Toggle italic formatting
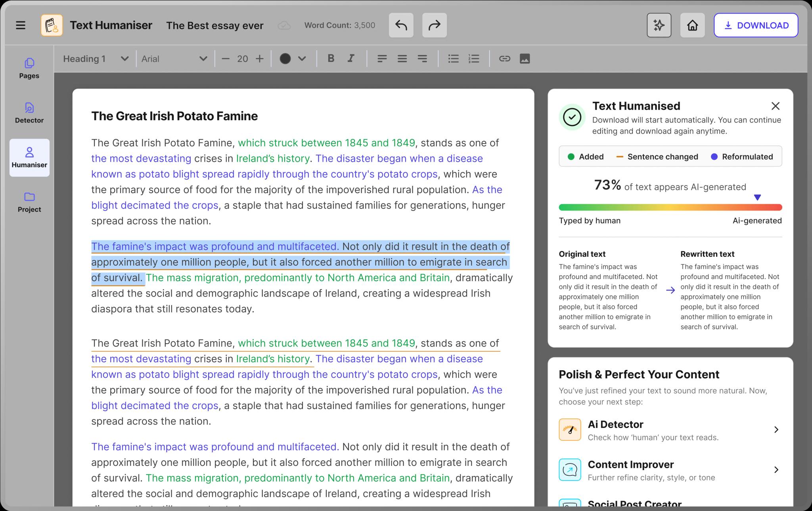Image resolution: width=812 pixels, height=511 pixels. tap(351, 59)
